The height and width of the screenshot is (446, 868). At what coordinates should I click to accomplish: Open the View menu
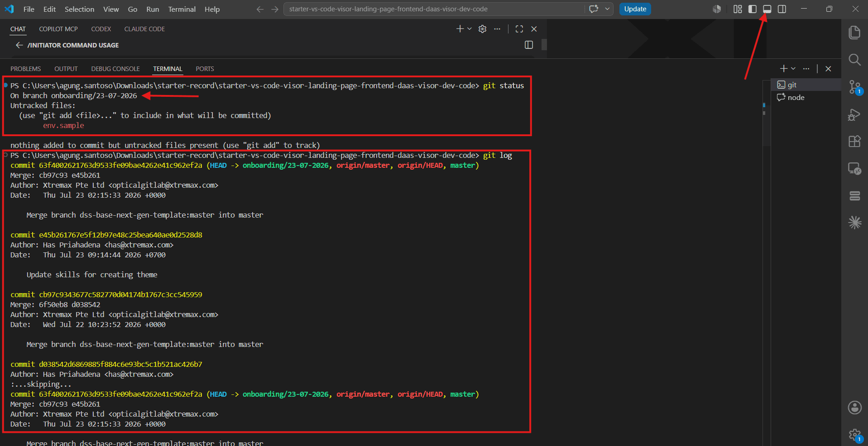click(111, 9)
